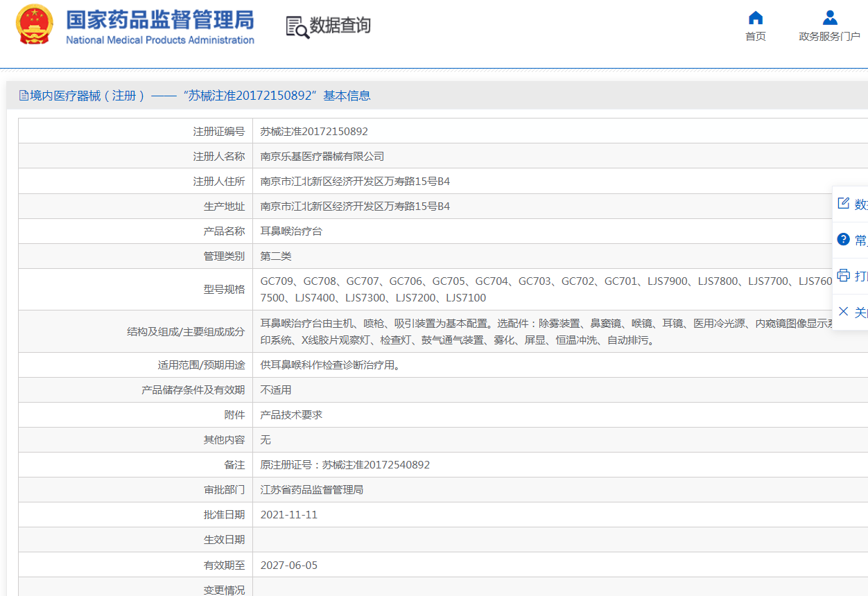This screenshot has height=596, width=868.
Task: Click the printer icon in side panel
Action: 844,275
